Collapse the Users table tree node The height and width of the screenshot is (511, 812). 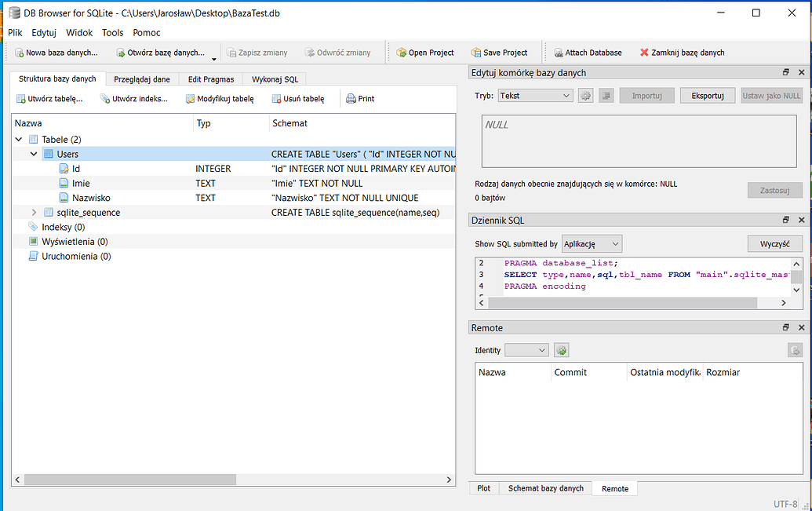[34, 154]
